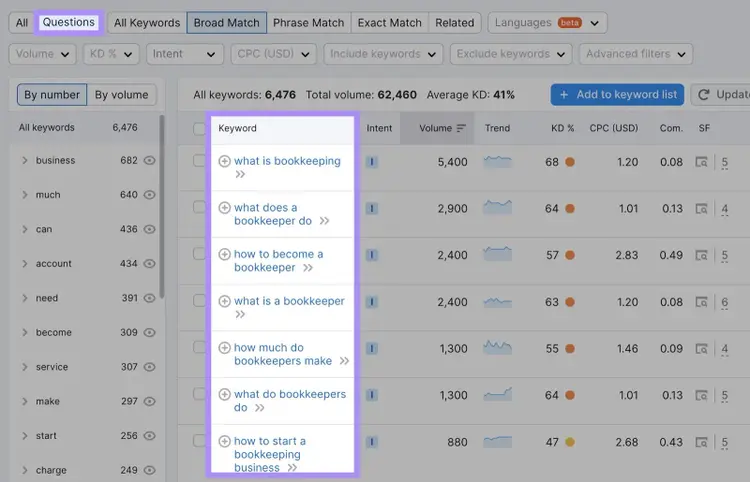Image resolution: width=750 pixels, height=482 pixels.
Task: Click the informational intent badge for 'what is bookkeeping'
Action: point(372,162)
